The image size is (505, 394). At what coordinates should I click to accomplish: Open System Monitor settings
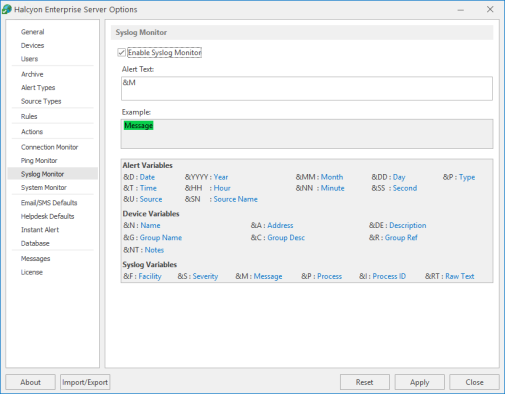(44, 188)
